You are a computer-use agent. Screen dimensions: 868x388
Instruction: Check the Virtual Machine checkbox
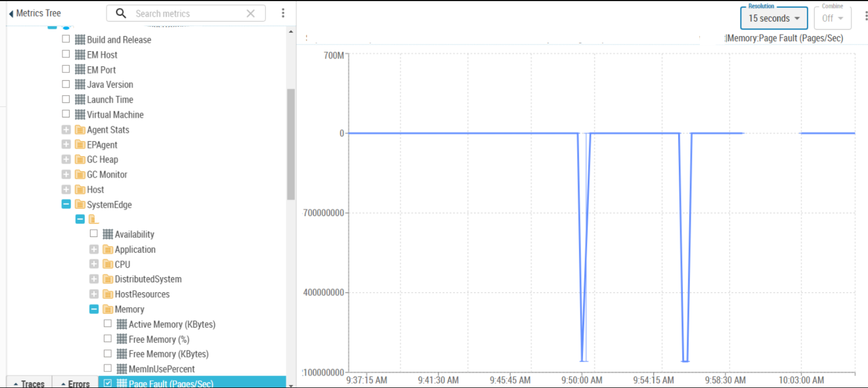pos(66,114)
